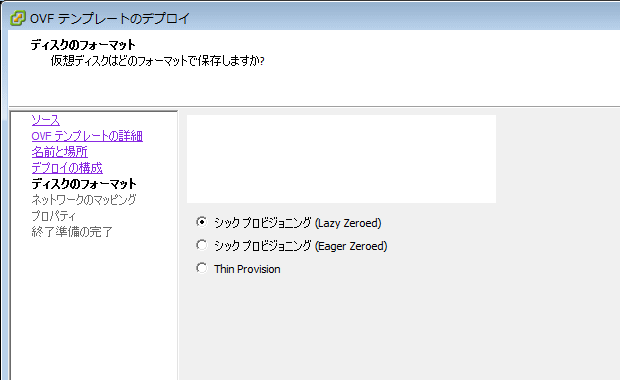Click the OVF deploy wizard title icon

click(x=18, y=18)
